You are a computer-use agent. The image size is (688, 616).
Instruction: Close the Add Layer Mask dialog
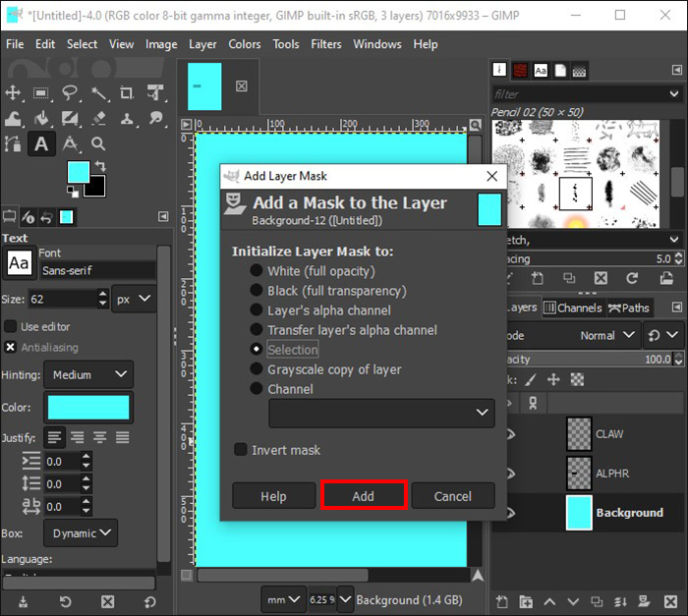pyautogui.click(x=491, y=177)
